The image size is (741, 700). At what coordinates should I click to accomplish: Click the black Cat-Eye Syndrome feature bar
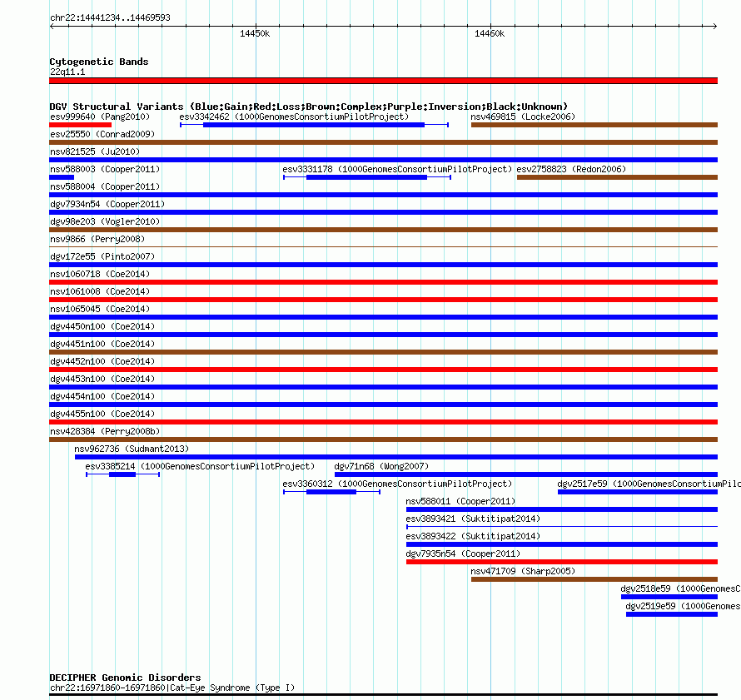(x=383, y=695)
